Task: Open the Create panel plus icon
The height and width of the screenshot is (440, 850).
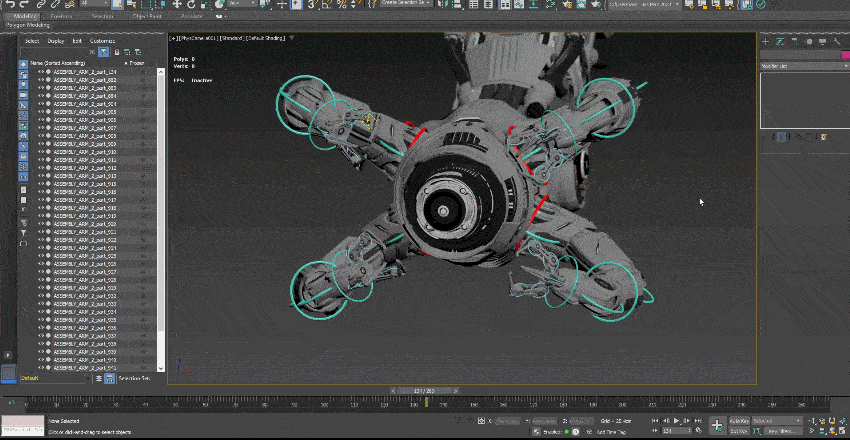Action: (765, 41)
